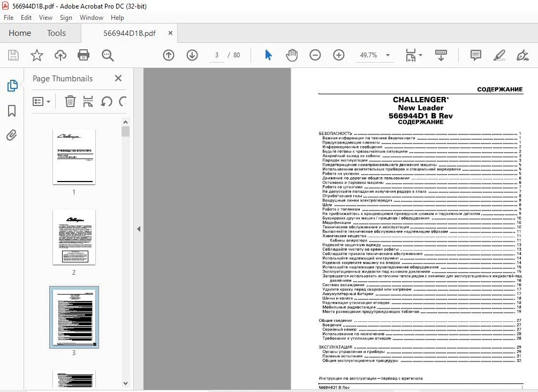538x392 pixels.
Task: Go to previous page arrow
Action: (x=169, y=55)
